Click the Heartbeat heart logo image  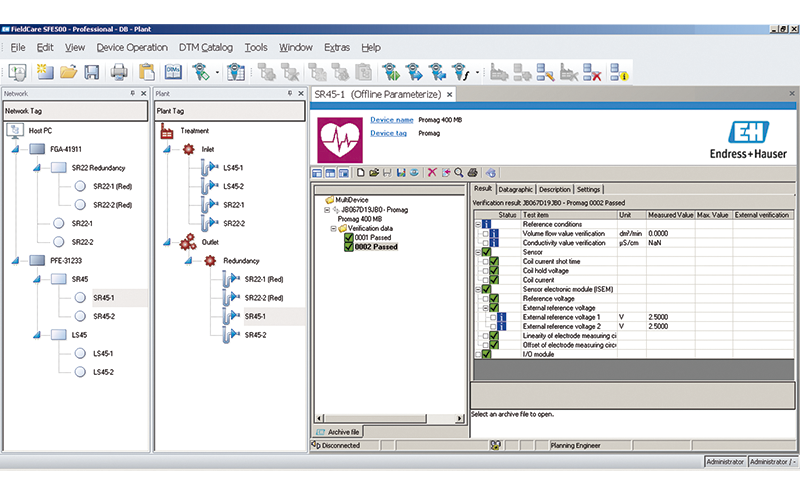pyautogui.click(x=340, y=140)
